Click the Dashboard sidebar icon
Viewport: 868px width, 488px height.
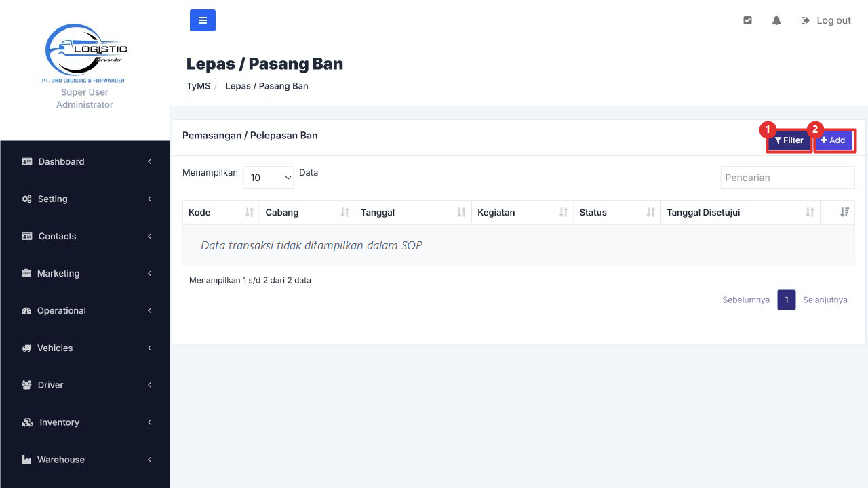tap(27, 161)
